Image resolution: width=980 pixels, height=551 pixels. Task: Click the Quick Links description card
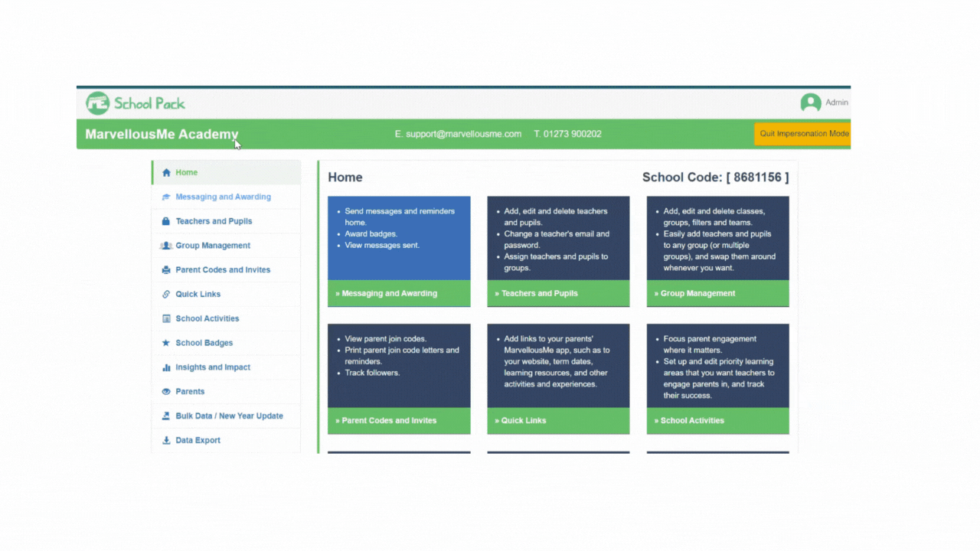(x=558, y=366)
